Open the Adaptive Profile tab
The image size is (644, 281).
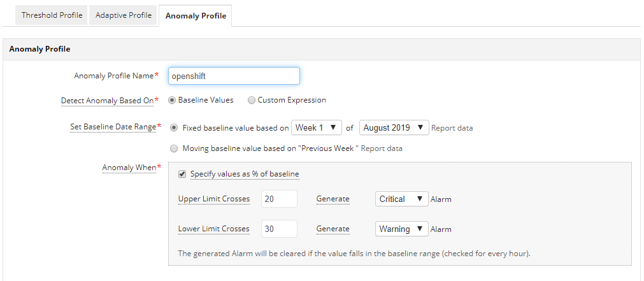pos(124,15)
